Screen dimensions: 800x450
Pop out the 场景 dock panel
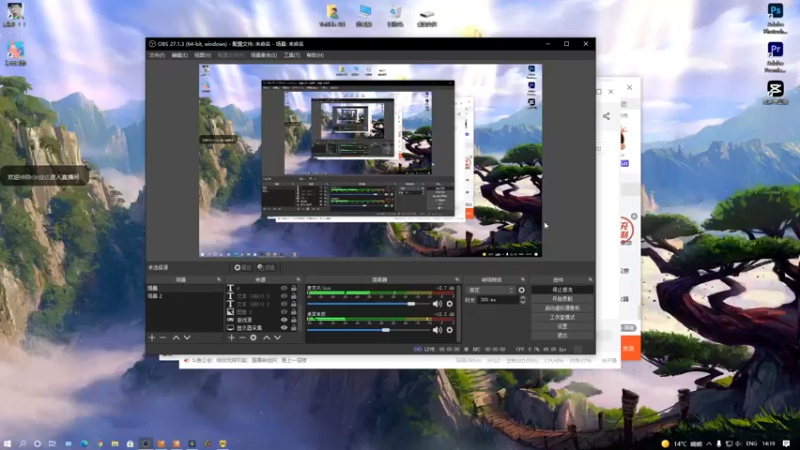[219, 280]
